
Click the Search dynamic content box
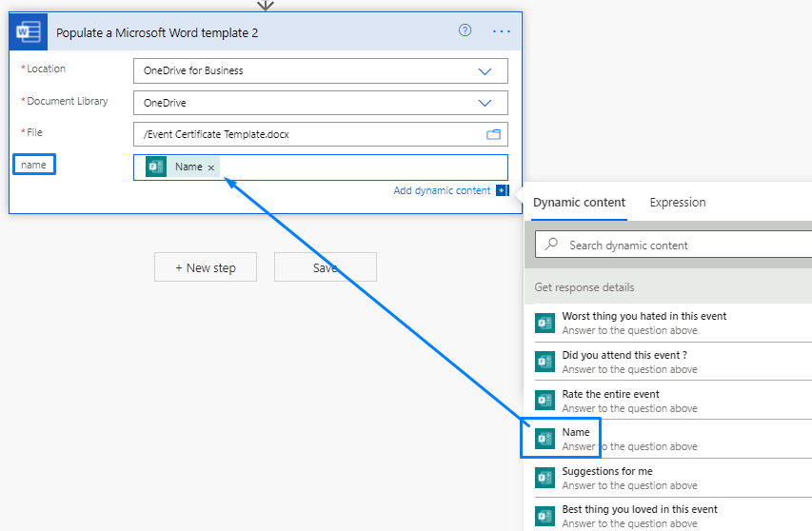[674, 245]
